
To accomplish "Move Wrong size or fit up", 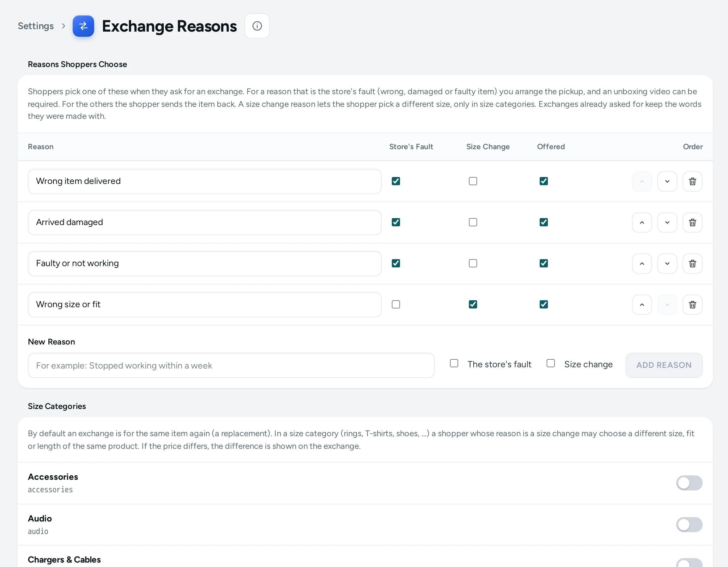I will (x=642, y=305).
